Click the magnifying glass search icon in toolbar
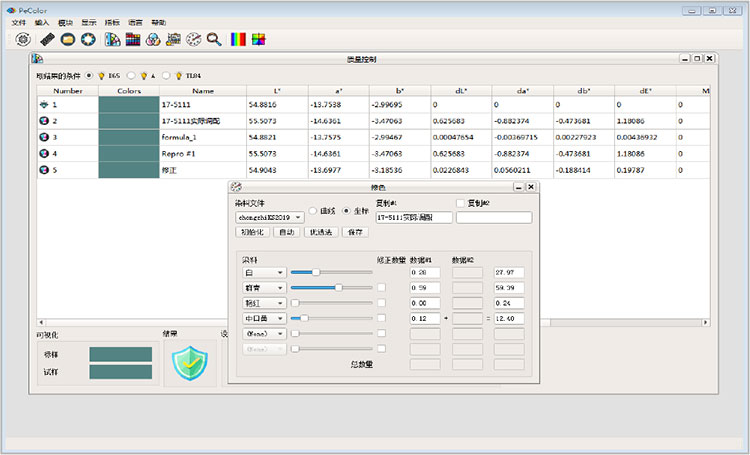The height and width of the screenshot is (455, 750). pos(214,40)
